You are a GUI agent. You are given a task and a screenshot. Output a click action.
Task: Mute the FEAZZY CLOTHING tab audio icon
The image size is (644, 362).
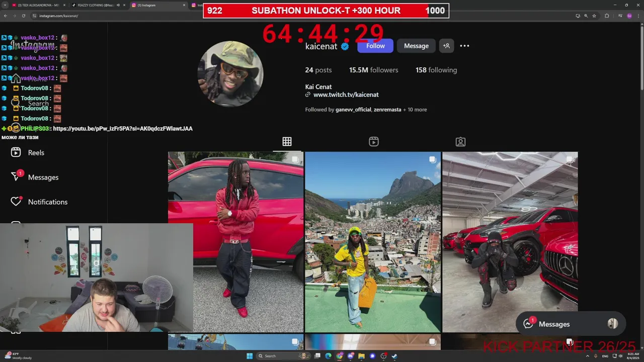click(118, 5)
